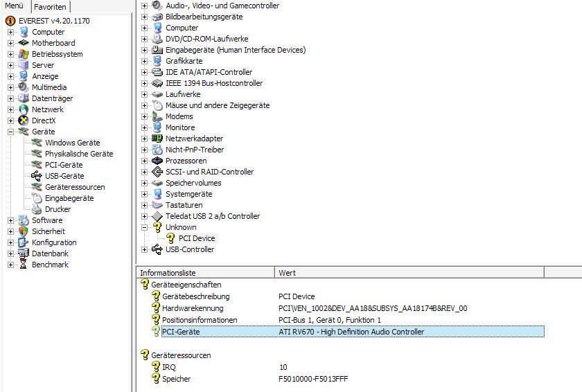The width and height of the screenshot is (582, 392).
Task: Click the Netzwerk globe icon
Action: pyautogui.click(x=24, y=109)
